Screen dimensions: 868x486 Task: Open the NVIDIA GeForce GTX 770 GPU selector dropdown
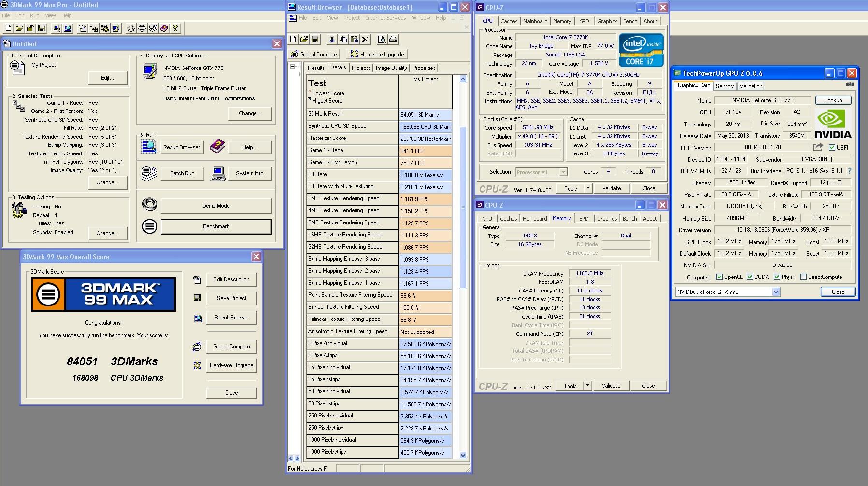727,292
